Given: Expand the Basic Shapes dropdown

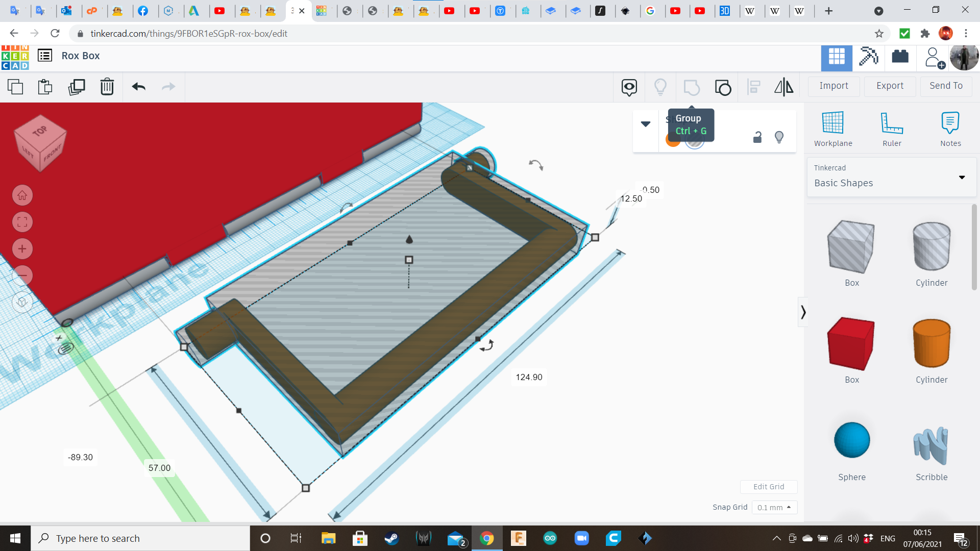Looking at the screenshot, I should tap(962, 178).
